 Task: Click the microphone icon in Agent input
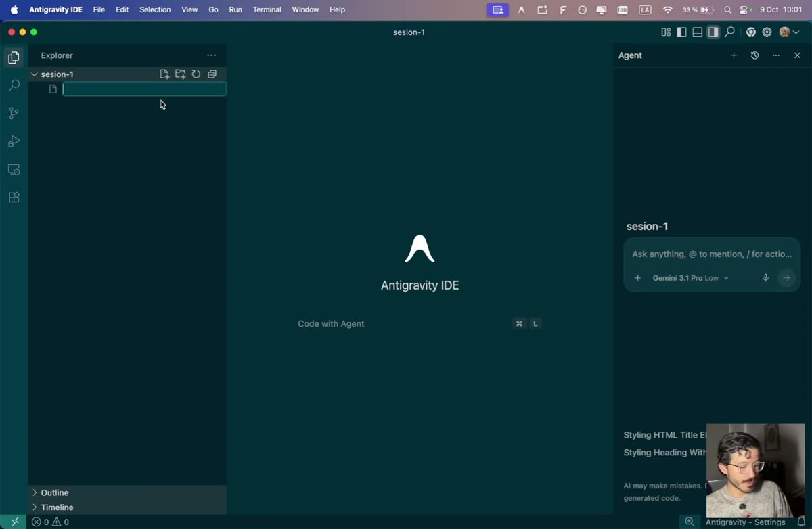tap(765, 278)
